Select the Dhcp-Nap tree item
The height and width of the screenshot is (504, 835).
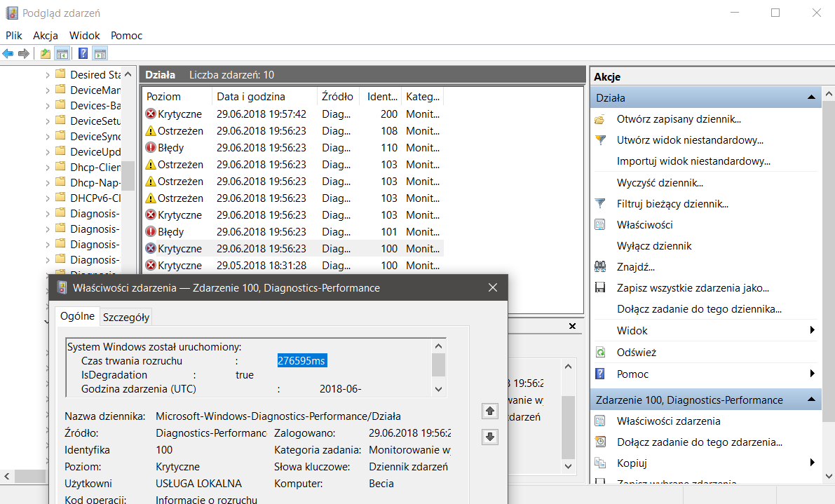pyautogui.click(x=95, y=183)
